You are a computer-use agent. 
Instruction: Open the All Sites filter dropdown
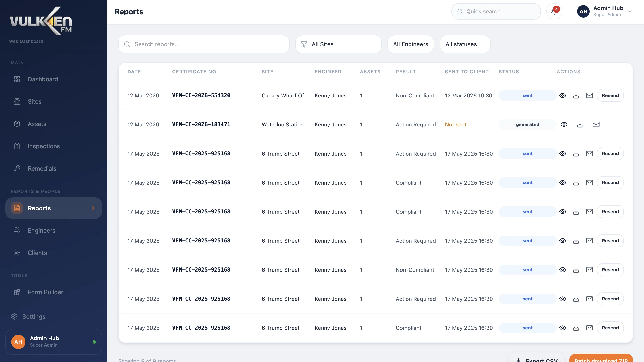(x=339, y=44)
